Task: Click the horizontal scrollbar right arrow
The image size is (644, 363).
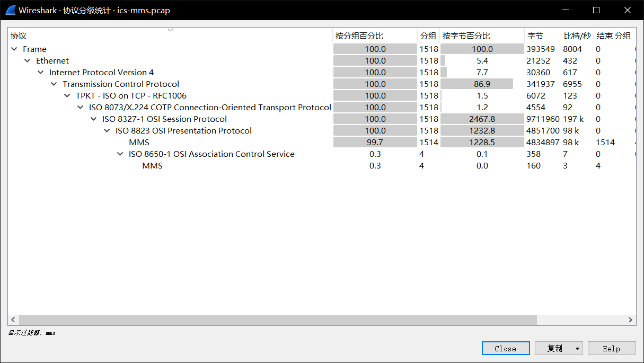Action: coord(631,320)
